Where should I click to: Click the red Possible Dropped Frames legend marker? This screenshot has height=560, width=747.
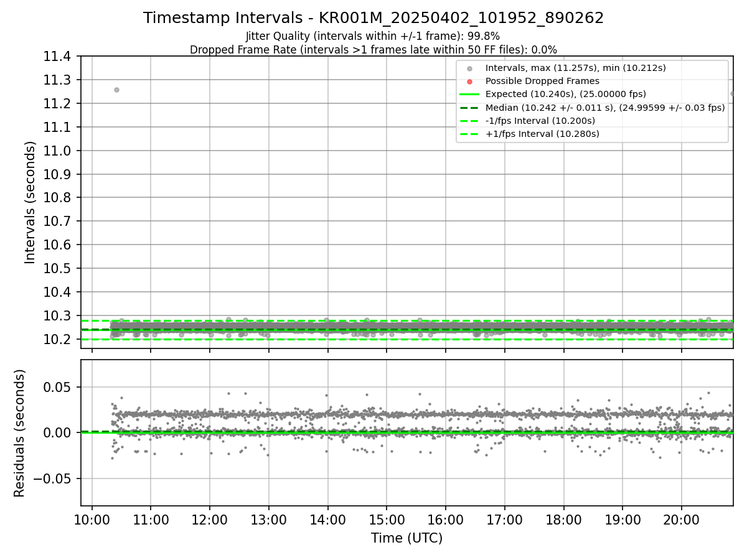470,81
